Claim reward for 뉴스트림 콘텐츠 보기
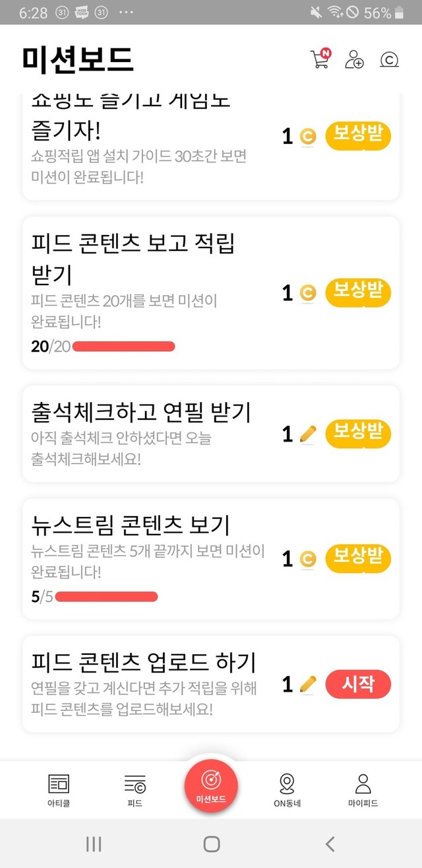The image size is (422, 868). click(x=358, y=558)
